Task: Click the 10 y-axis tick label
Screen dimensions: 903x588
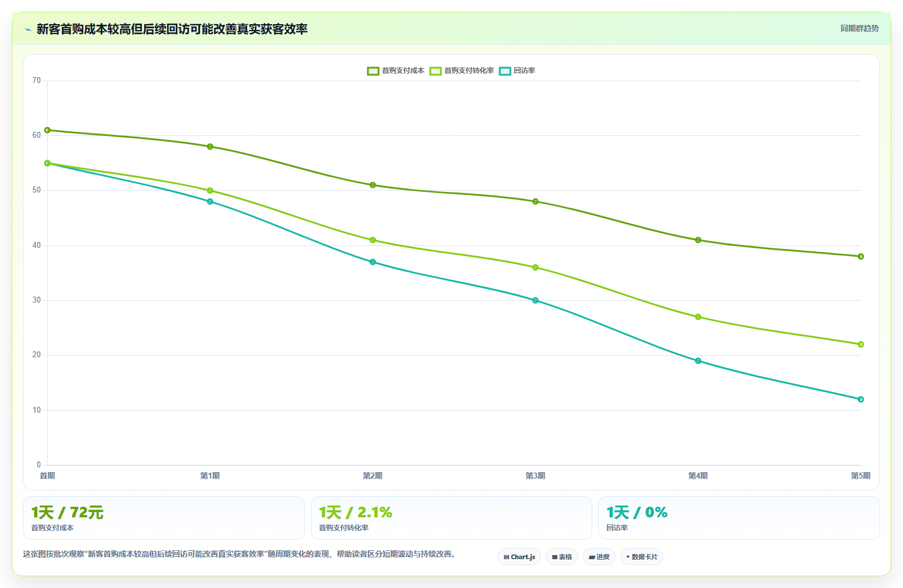Action: [x=36, y=410]
